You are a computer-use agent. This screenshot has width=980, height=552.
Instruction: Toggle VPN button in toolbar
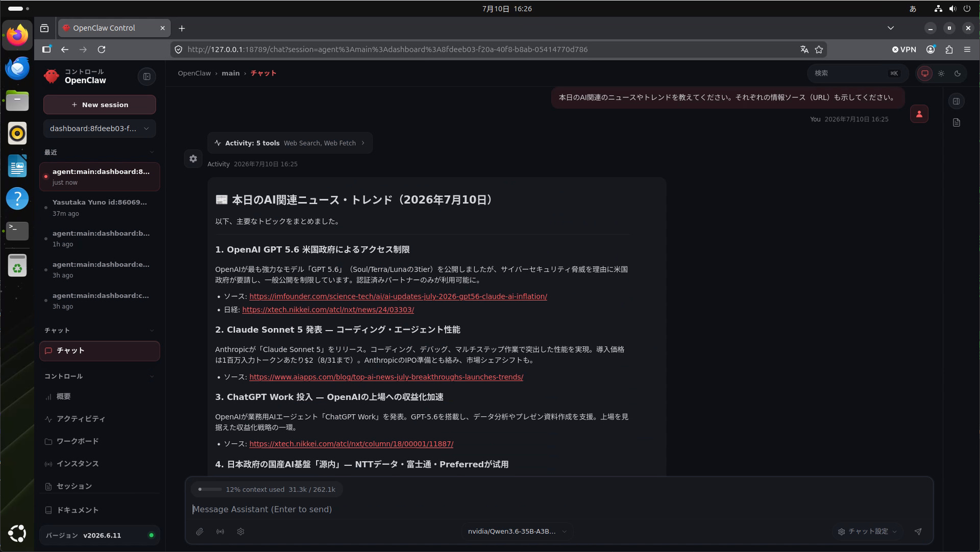(x=904, y=50)
